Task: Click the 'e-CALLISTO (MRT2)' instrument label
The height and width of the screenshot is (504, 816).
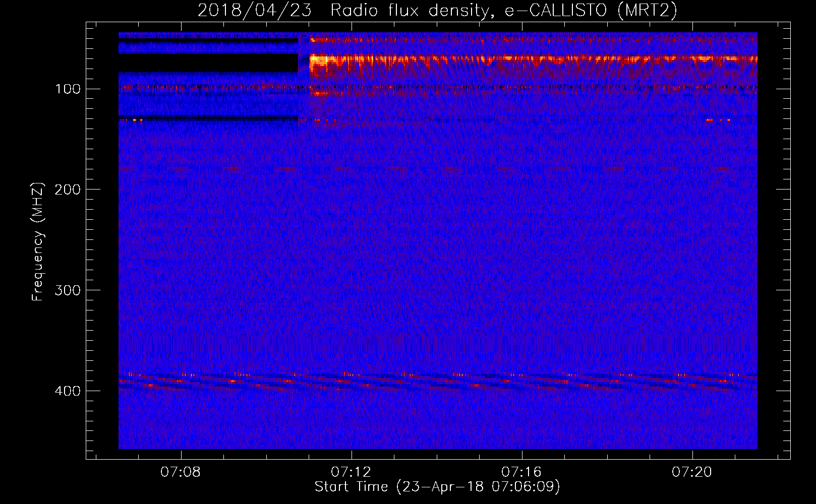Action: [591, 10]
